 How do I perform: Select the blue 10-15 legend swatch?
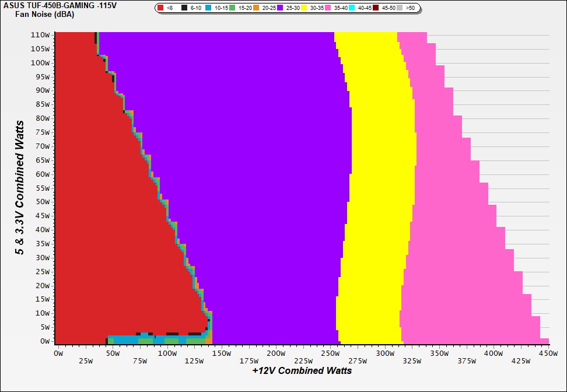coord(208,8)
